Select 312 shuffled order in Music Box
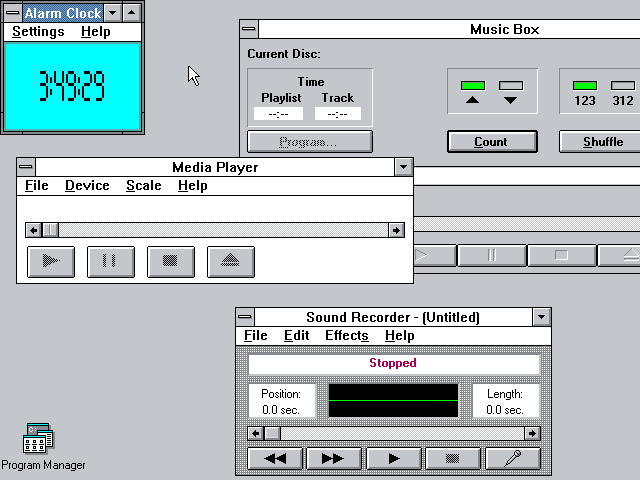 coord(623,93)
